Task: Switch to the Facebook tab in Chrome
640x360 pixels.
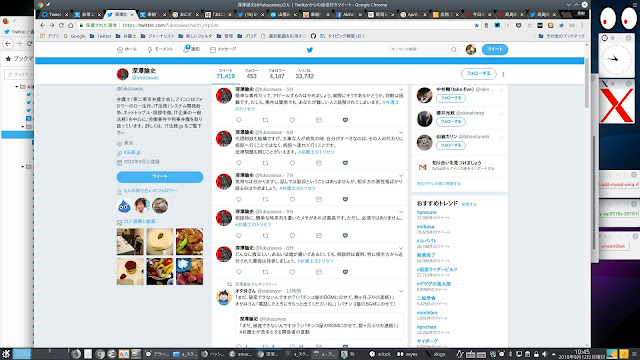Action: tap(349, 14)
